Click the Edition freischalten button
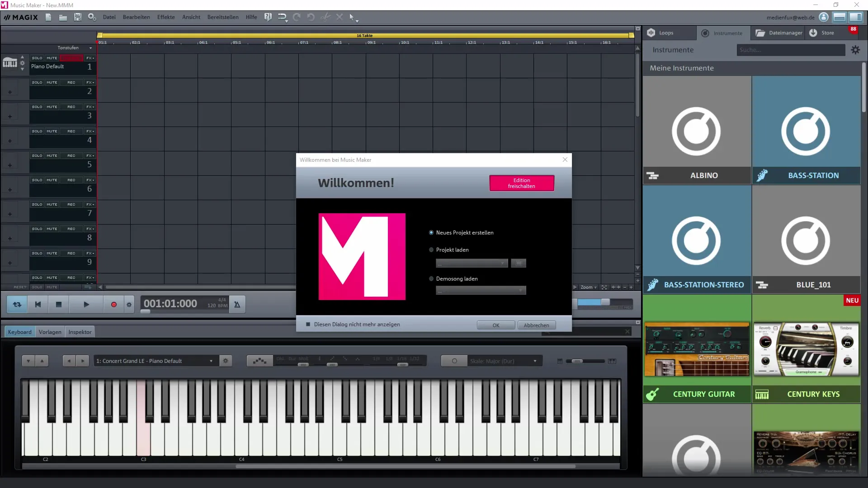 (521, 183)
